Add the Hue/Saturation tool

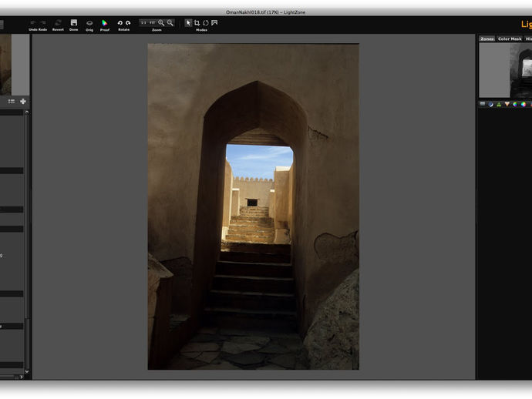pyautogui.click(x=515, y=104)
